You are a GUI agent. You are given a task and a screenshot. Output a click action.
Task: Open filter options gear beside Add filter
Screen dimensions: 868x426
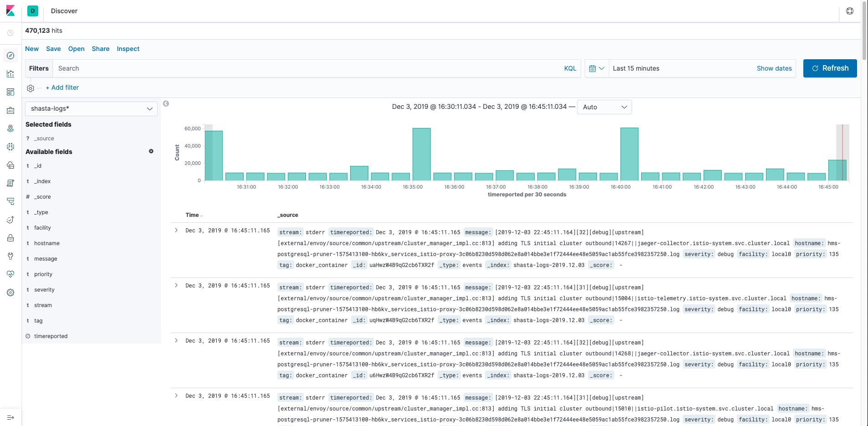31,88
